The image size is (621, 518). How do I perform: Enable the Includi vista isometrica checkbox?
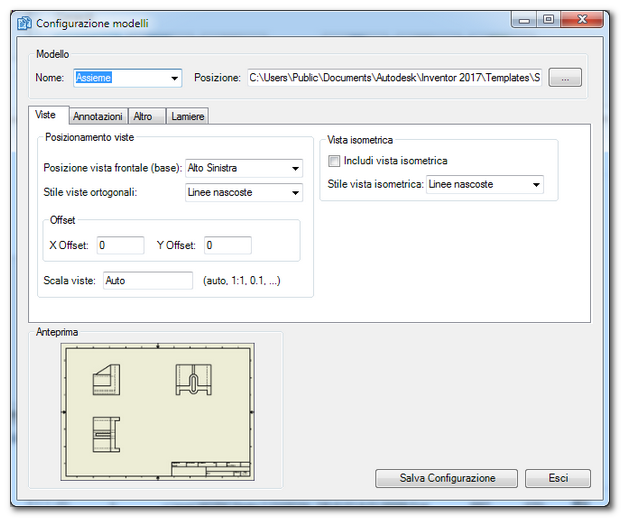coord(333,160)
